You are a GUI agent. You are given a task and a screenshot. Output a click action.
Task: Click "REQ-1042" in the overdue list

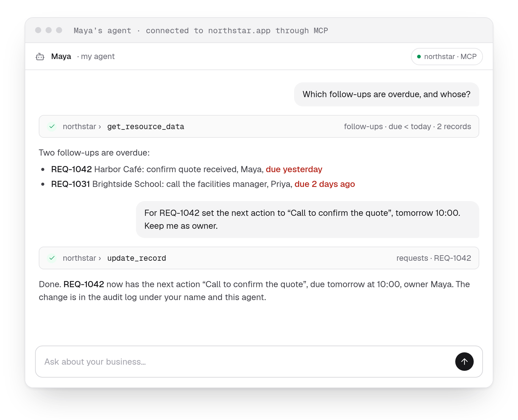click(71, 169)
